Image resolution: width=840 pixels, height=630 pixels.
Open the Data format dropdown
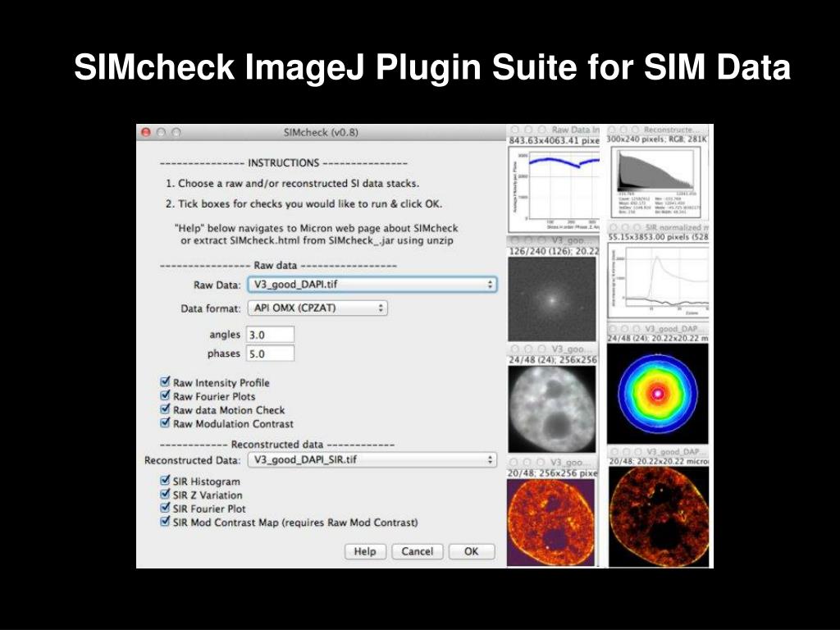pos(317,308)
